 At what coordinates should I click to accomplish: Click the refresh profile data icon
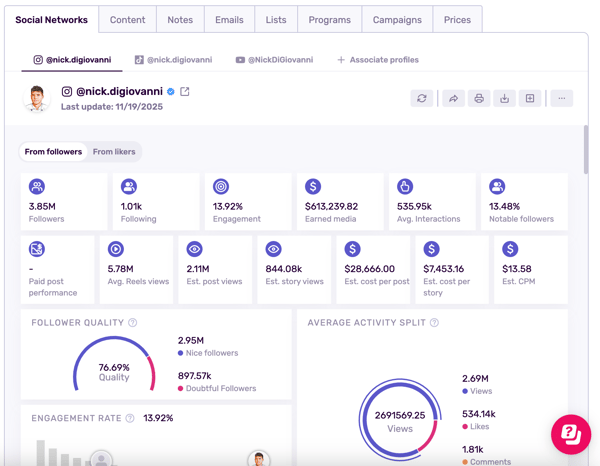422,99
